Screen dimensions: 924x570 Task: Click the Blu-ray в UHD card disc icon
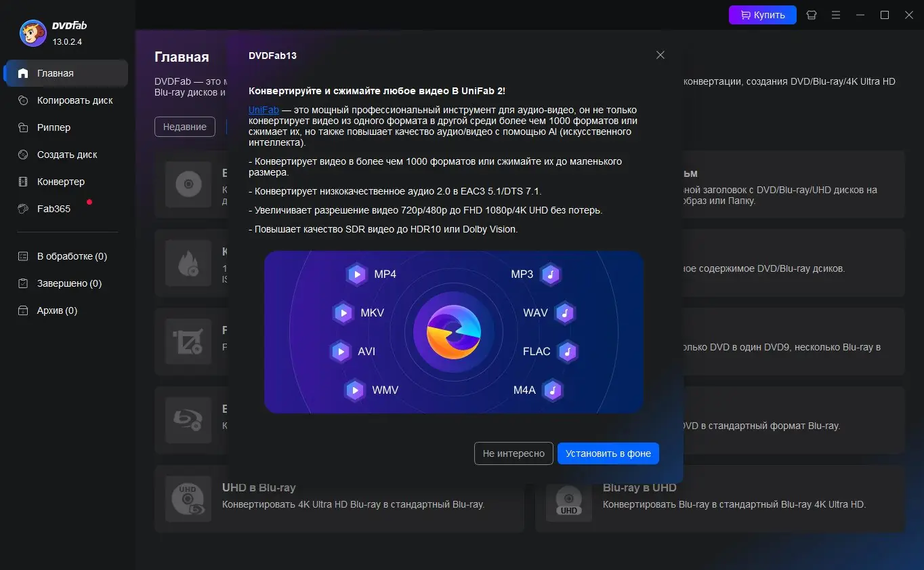[569, 499]
